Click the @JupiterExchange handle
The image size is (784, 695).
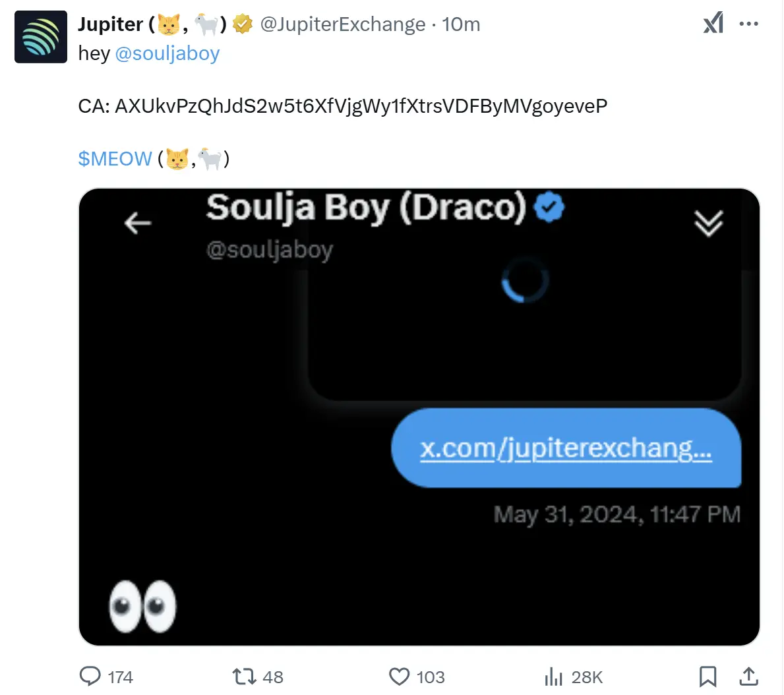coord(343,24)
